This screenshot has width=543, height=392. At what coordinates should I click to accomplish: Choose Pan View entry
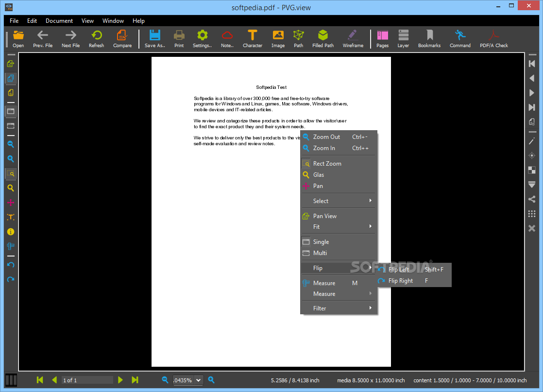pos(339,216)
